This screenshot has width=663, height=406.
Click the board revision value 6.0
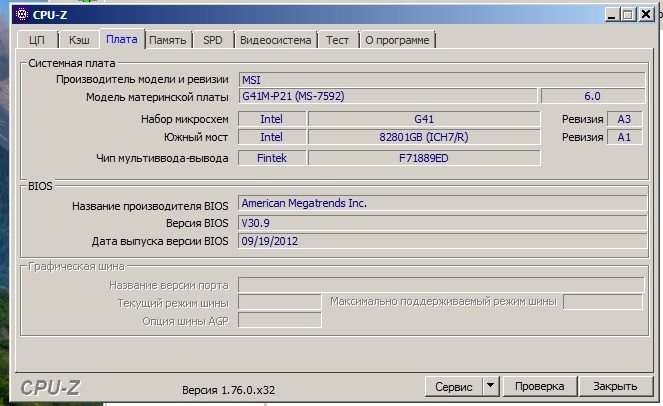pyautogui.click(x=593, y=96)
